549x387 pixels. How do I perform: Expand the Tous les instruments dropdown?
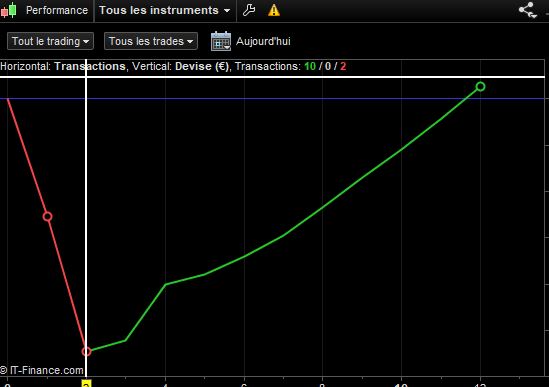(165, 10)
